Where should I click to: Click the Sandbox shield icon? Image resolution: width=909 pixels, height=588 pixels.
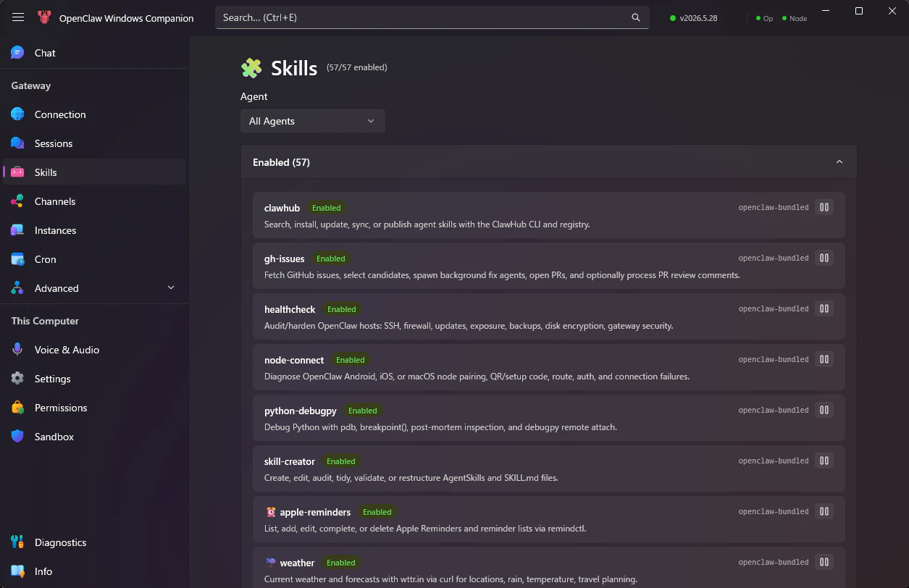[17, 437]
